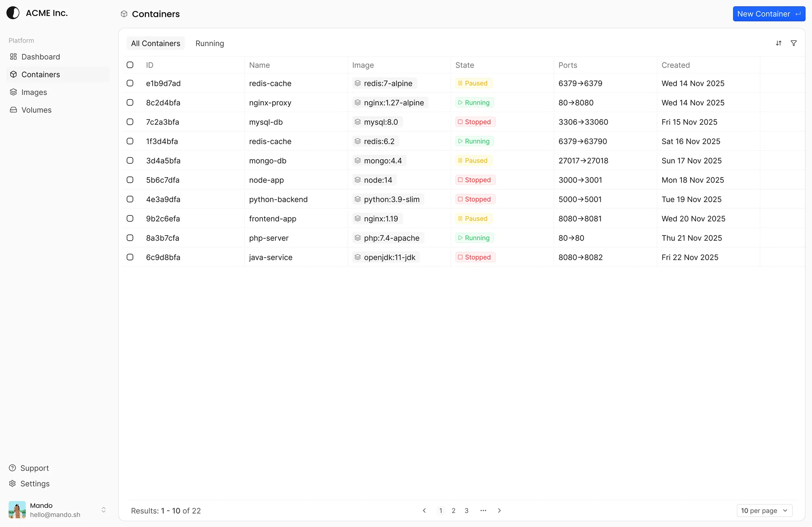This screenshot has width=812, height=527.
Task: Select the checkbox for redis-cache container e1b9d7ad
Action: [x=130, y=83]
